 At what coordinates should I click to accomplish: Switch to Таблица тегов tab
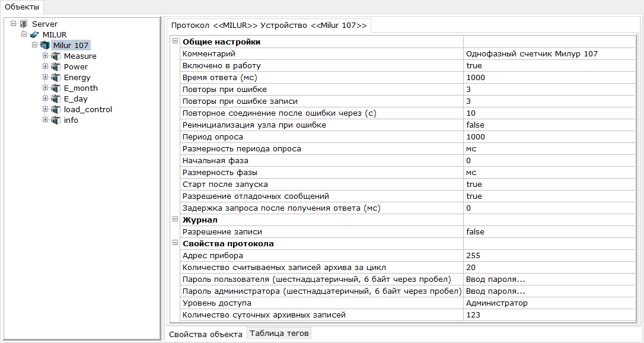279,333
